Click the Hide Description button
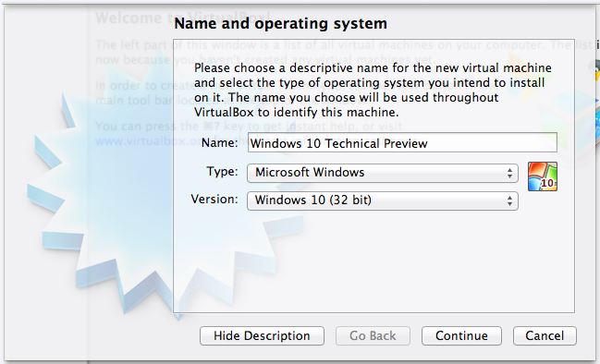 262,335
